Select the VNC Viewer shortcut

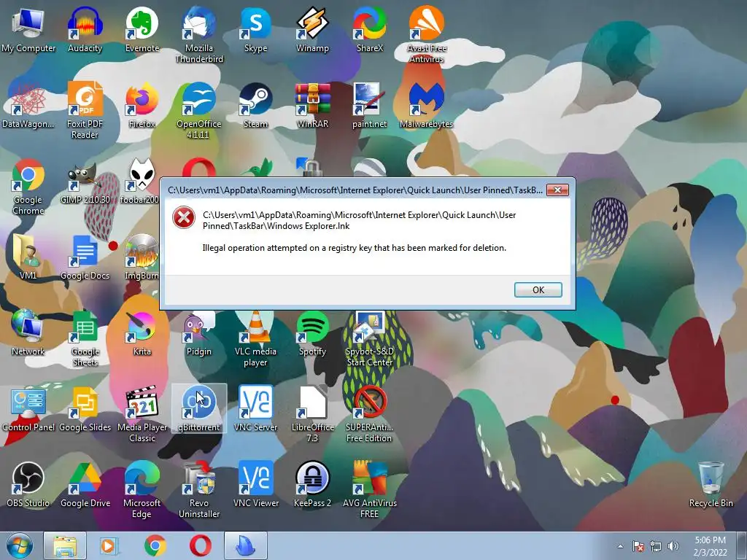(x=256, y=484)
